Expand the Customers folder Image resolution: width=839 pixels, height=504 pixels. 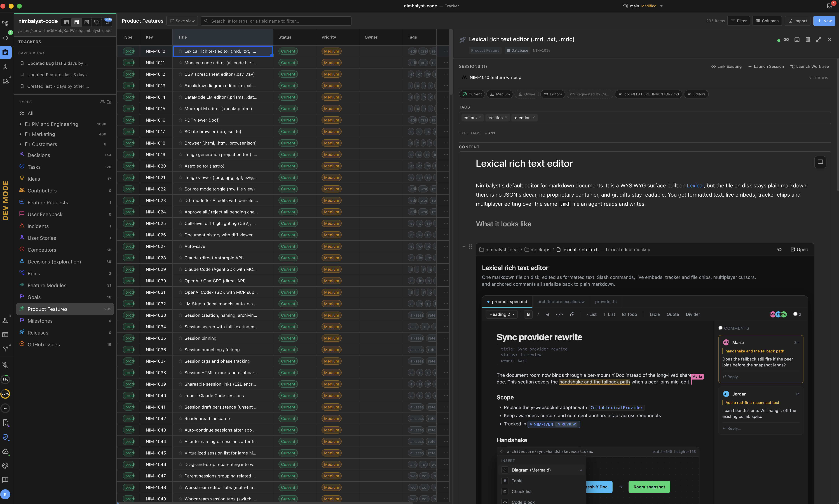coord(20,144)
